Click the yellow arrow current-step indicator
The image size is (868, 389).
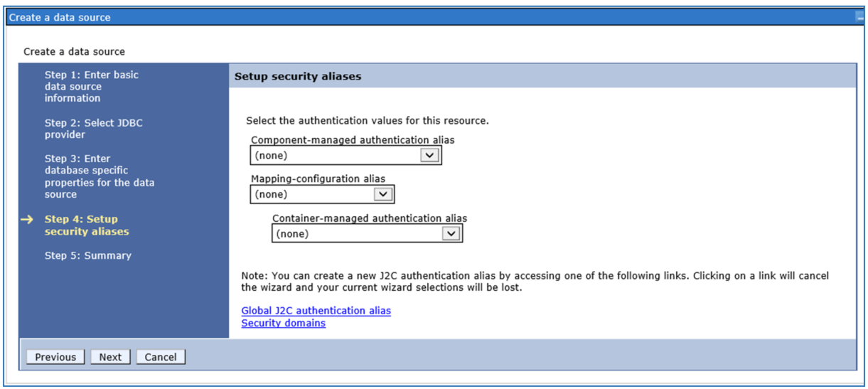click(x=26, y=220)
